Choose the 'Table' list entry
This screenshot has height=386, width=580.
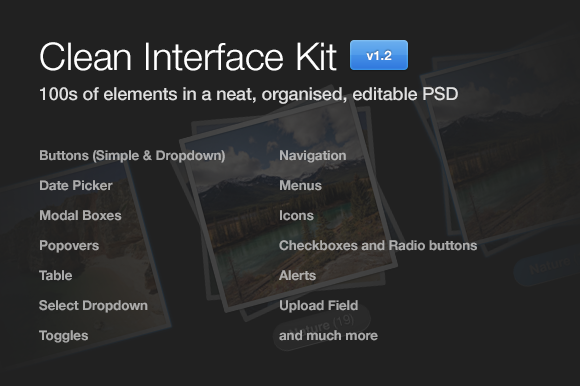pos(55,275)
